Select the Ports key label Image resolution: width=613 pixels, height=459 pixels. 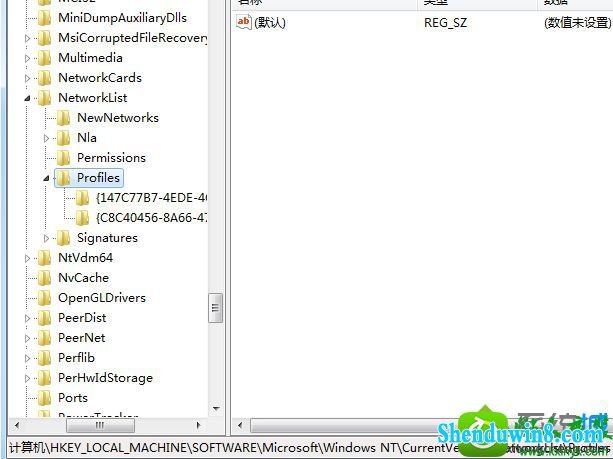(x=73, y=398)
